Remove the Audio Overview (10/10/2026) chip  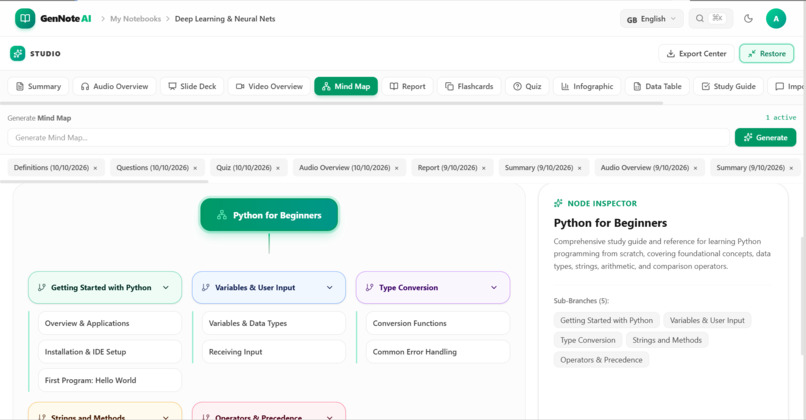click(396, 168)
